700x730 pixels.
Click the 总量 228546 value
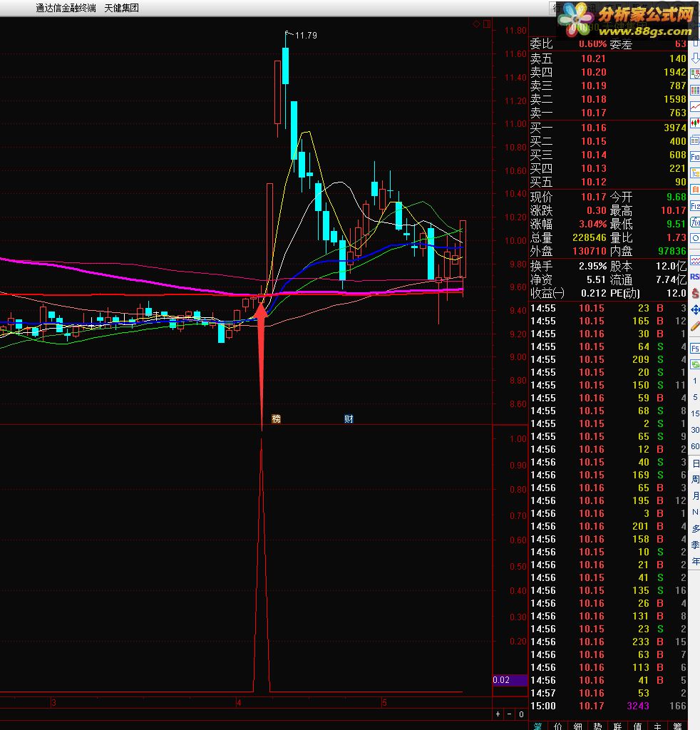590,237
